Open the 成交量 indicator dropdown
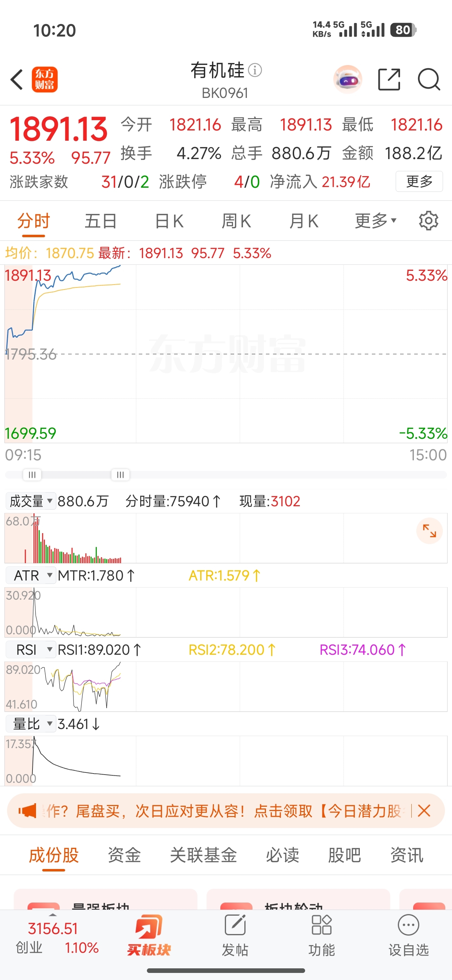452x980 pixels. [x=31, y=501]
